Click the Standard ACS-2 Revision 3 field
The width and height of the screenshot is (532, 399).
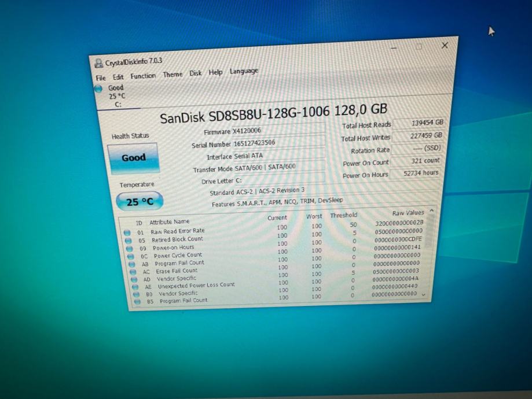[x=336, y=189]
